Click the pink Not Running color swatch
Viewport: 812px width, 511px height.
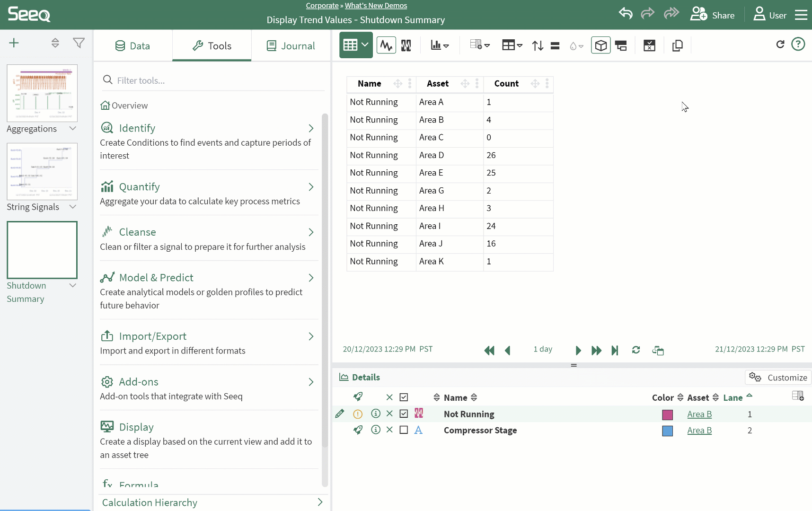point(667,414)
